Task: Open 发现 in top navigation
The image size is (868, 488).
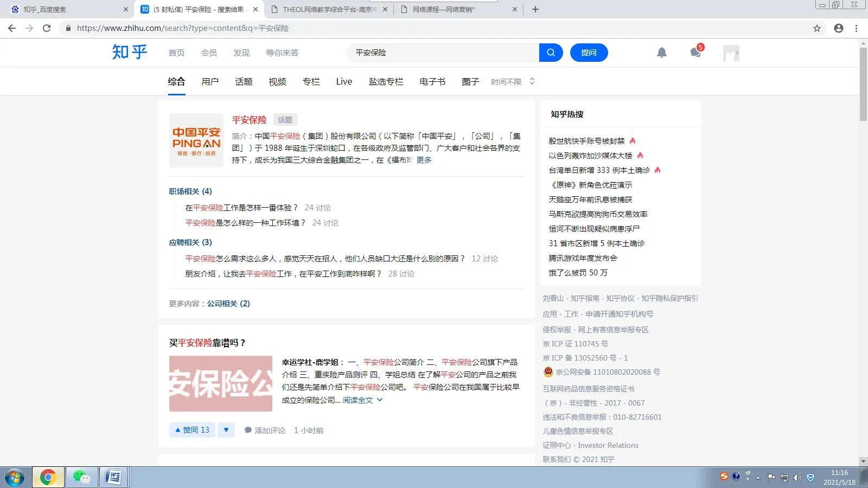Action: [x=241, y=53]
